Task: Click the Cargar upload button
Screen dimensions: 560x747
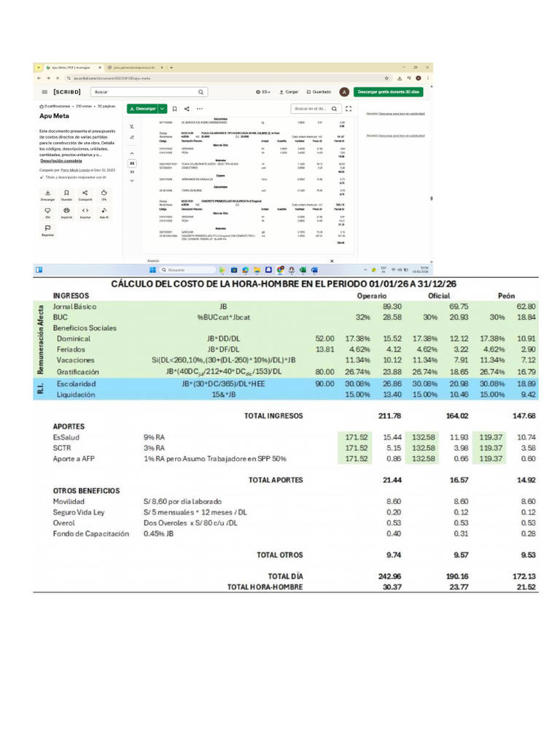Action: click(x=289, y=92)
